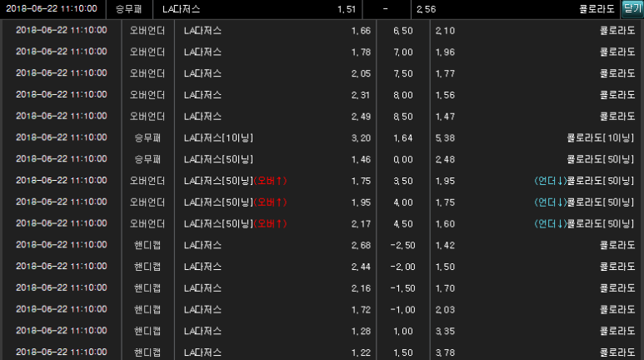The image size is (644, 360).
Task: Click the 3.50 five-inning line value
Action: (x=403, y=180)
